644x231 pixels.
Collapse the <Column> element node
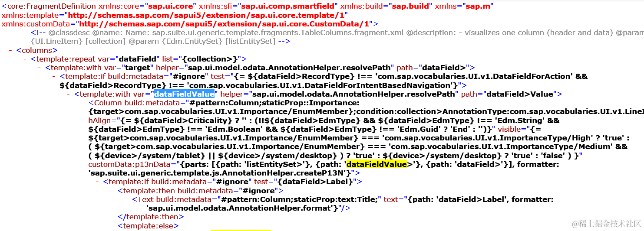pos(83,103)
